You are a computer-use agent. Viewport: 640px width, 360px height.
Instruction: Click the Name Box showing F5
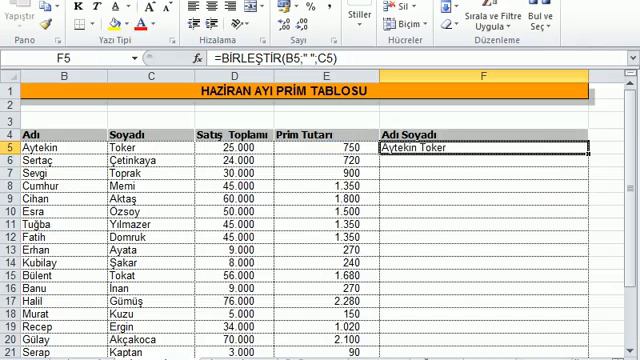[64, 58]
